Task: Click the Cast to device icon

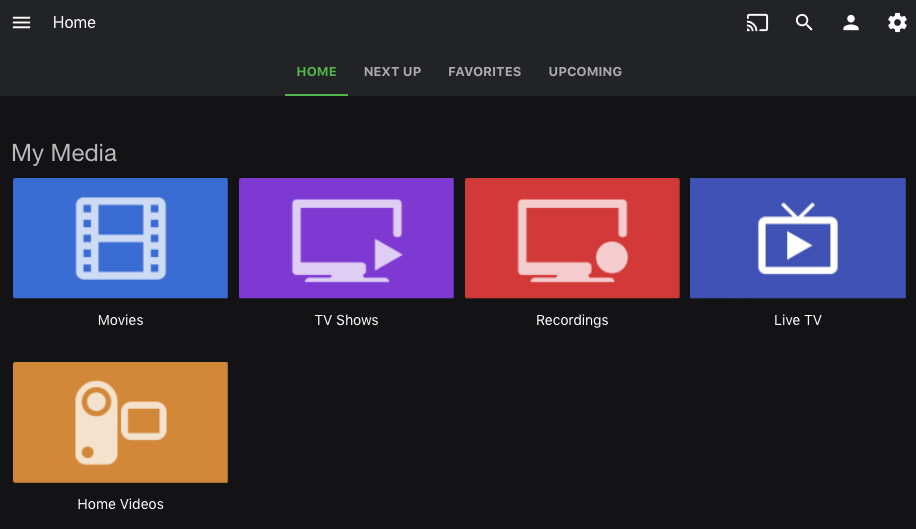Action: [757, 23]
